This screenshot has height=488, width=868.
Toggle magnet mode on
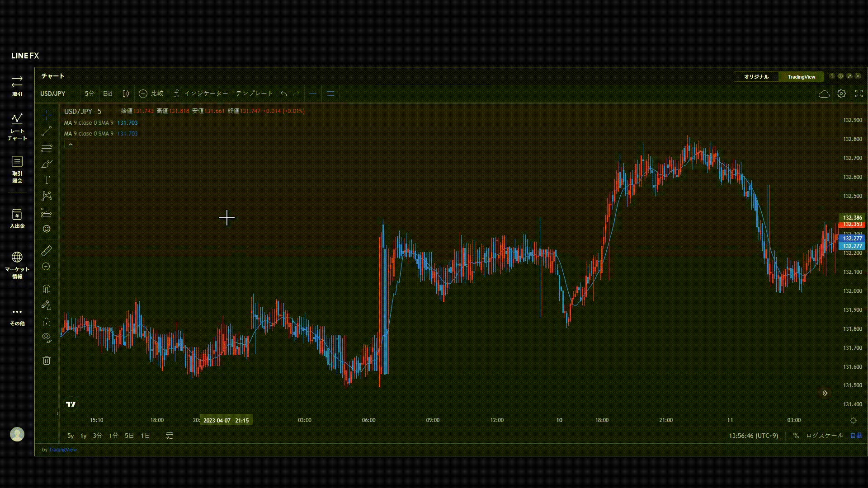pyautogui.click(x=47, y=289)
